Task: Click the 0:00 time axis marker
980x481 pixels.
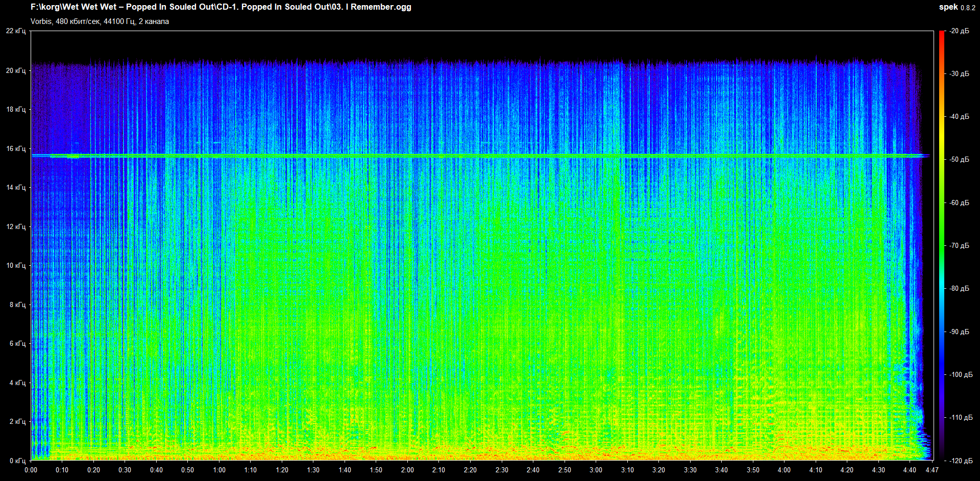Action: (x=31, y=470)
